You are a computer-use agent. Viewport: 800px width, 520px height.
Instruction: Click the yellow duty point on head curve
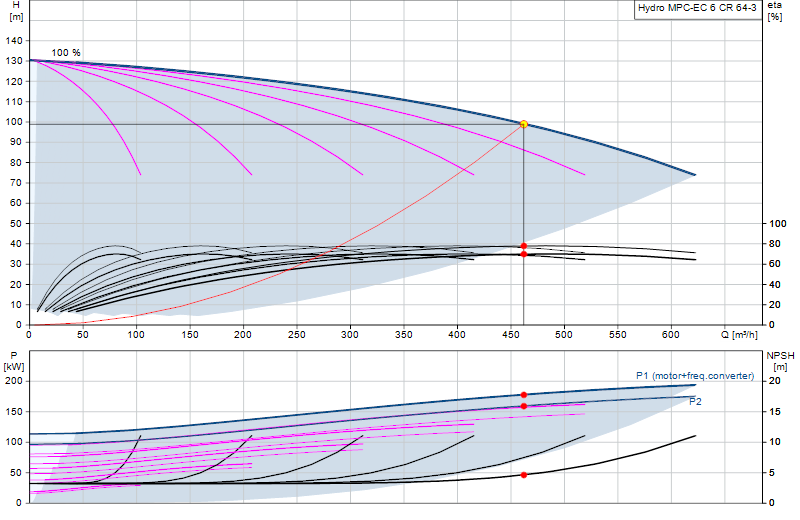pyautogui.click(x=523, y=124)
